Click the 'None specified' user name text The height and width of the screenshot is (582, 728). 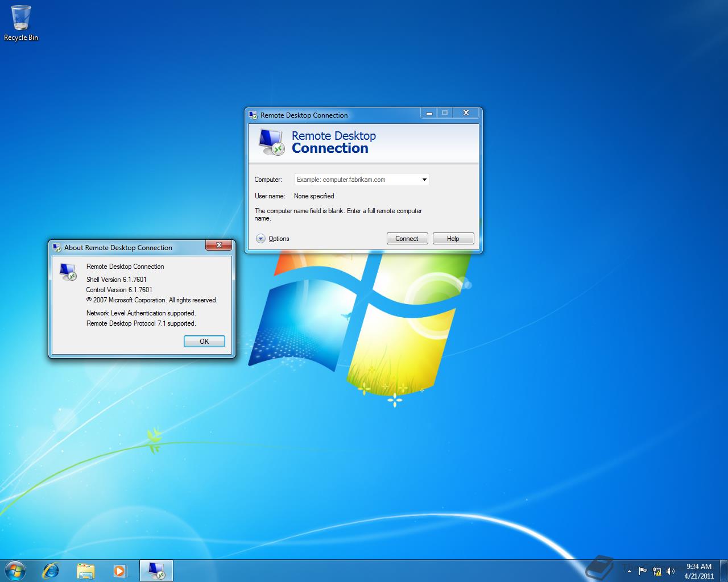(x=314, y=196)
